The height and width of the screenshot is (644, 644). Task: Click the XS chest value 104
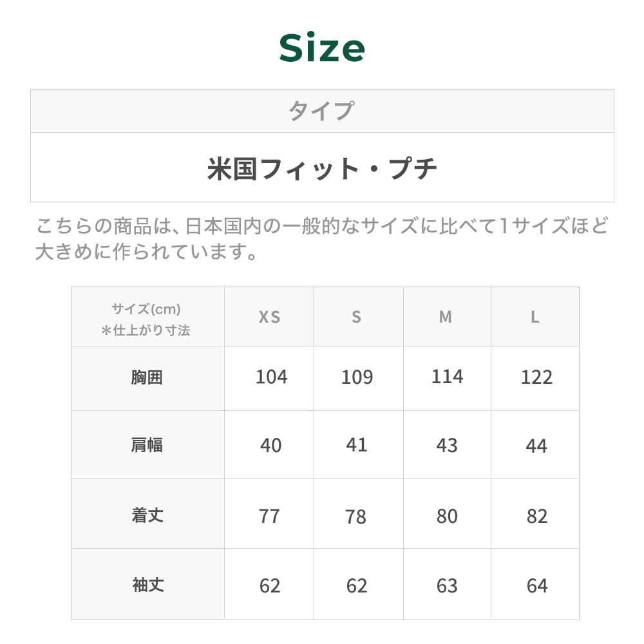(x=271, y=377)
